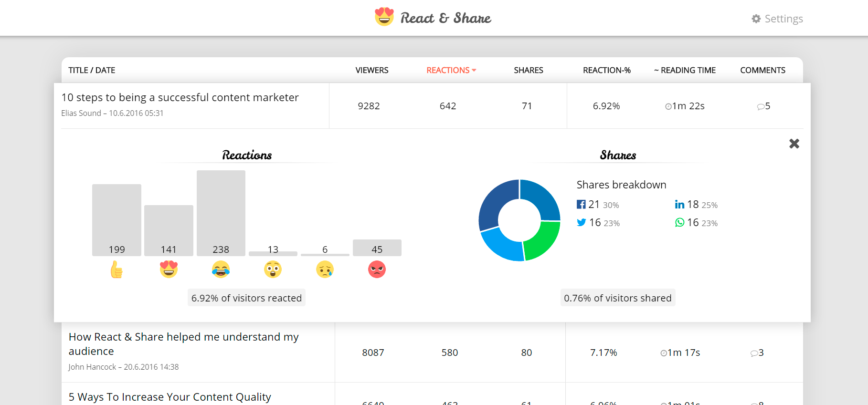
Task: Click the React & Share heart-eyes logo icon
Action: 384,17
